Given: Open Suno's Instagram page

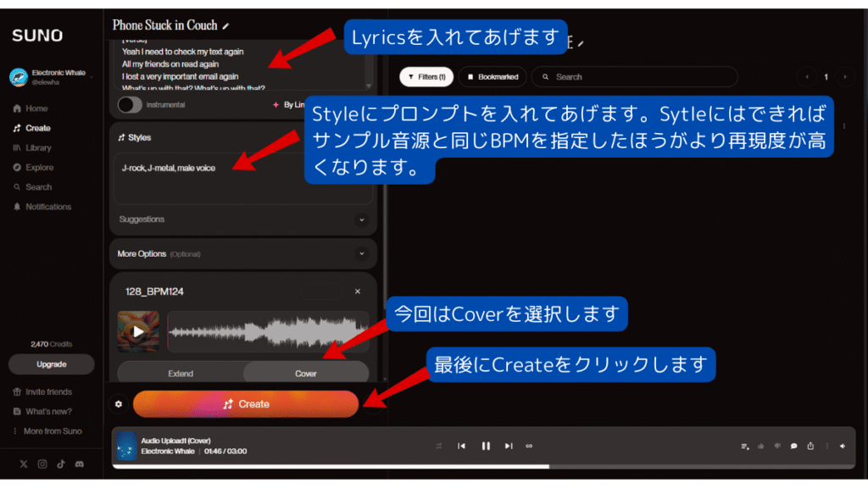Looking at the screenshot, I should click(42, 463).
